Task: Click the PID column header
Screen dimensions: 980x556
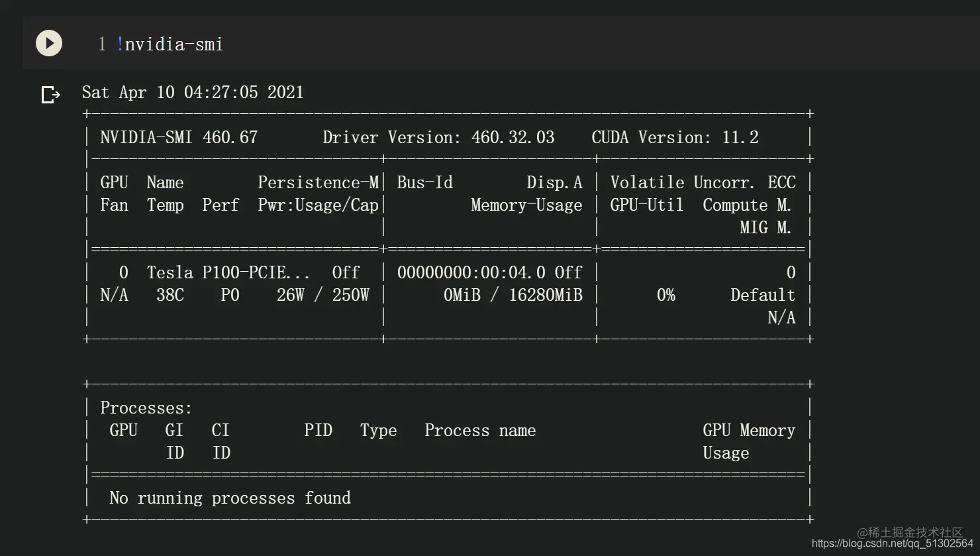Action: click(x=318, y=430)
